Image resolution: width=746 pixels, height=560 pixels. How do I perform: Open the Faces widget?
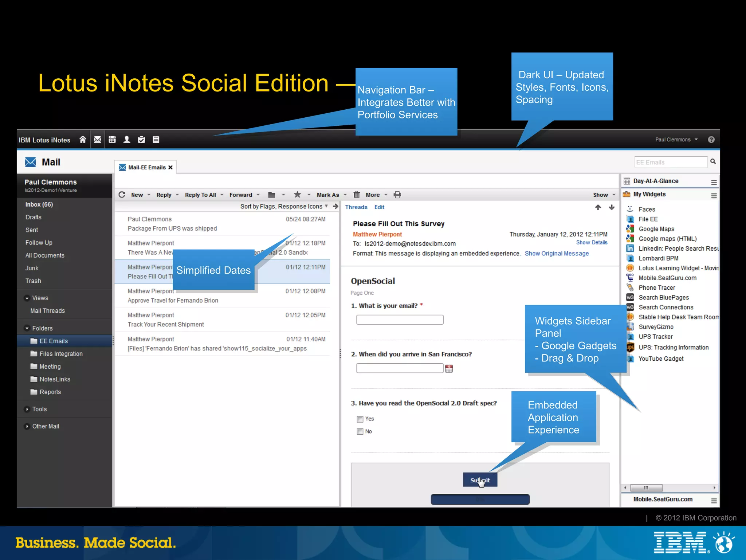[x=647, y=209]
